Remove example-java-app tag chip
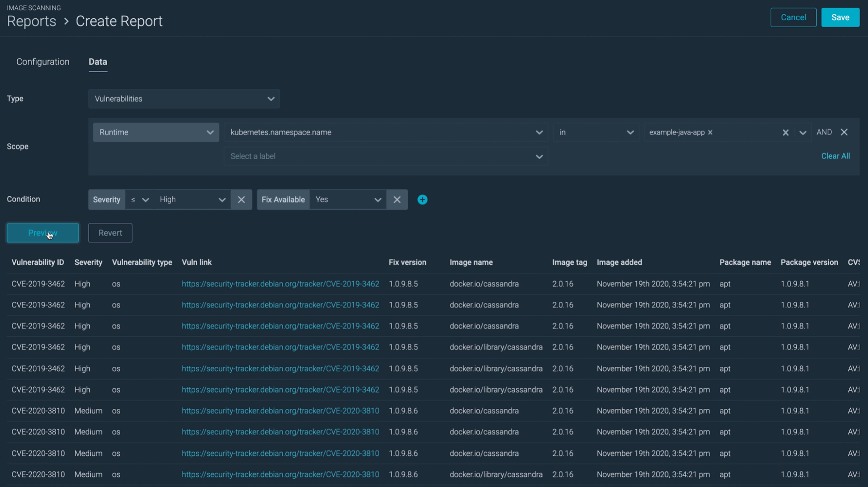 (x=710, y=132)
